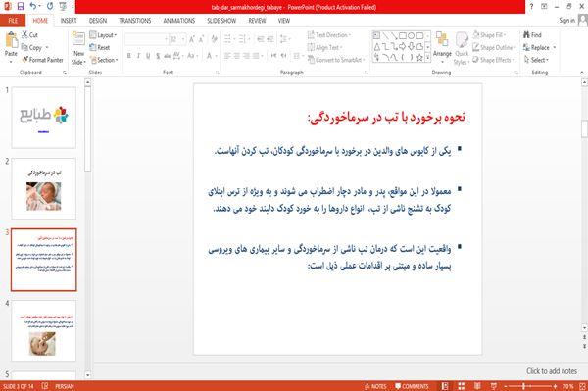Screen dimensions: 588x391
Task: Select slide 2 thumbnail with baby photo
Action: click(43, 188)
